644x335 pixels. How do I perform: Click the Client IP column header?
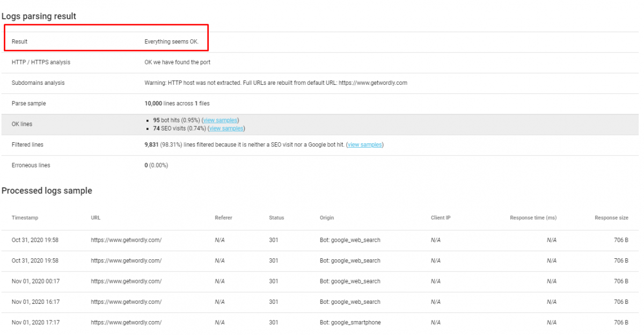(441, 218)
